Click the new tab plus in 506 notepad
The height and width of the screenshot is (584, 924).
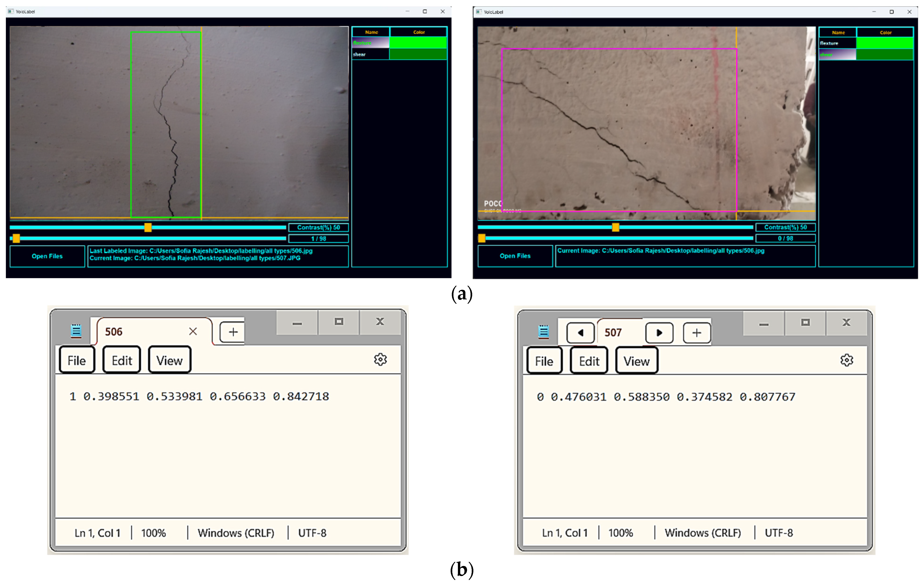[233, 332]
